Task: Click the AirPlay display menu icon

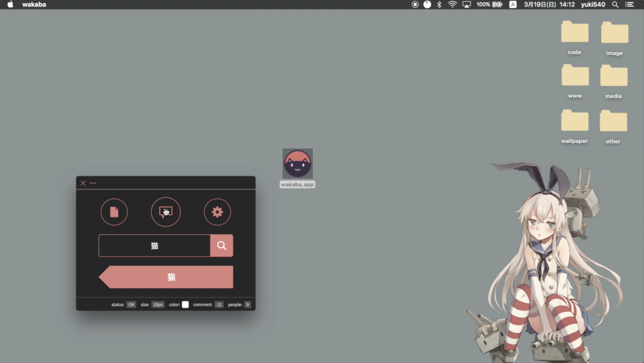Action: [x=466, y=5]
